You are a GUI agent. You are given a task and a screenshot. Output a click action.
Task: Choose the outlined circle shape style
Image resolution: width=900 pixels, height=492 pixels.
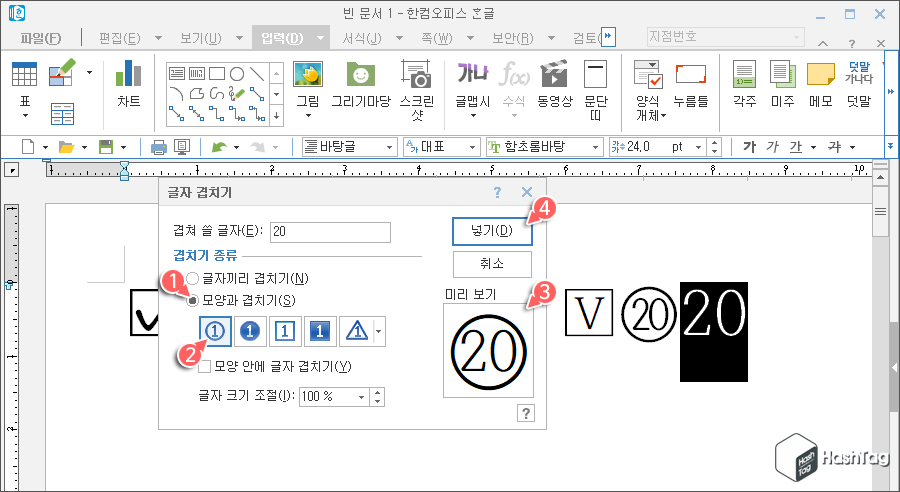(x=215, y=331)
